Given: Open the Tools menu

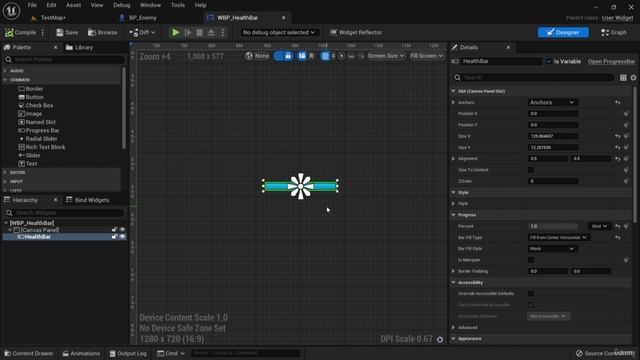Looking at the screenshot, I should 178,5.
